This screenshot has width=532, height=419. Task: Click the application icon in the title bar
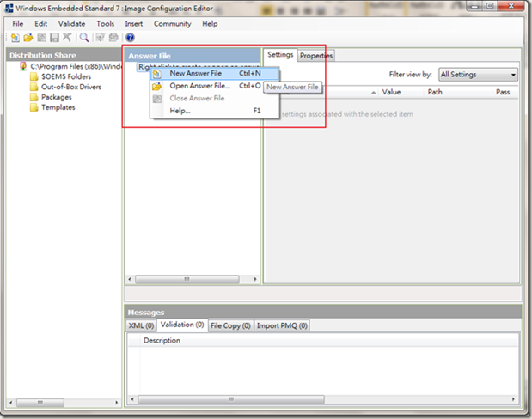click(x=9, y=8)
